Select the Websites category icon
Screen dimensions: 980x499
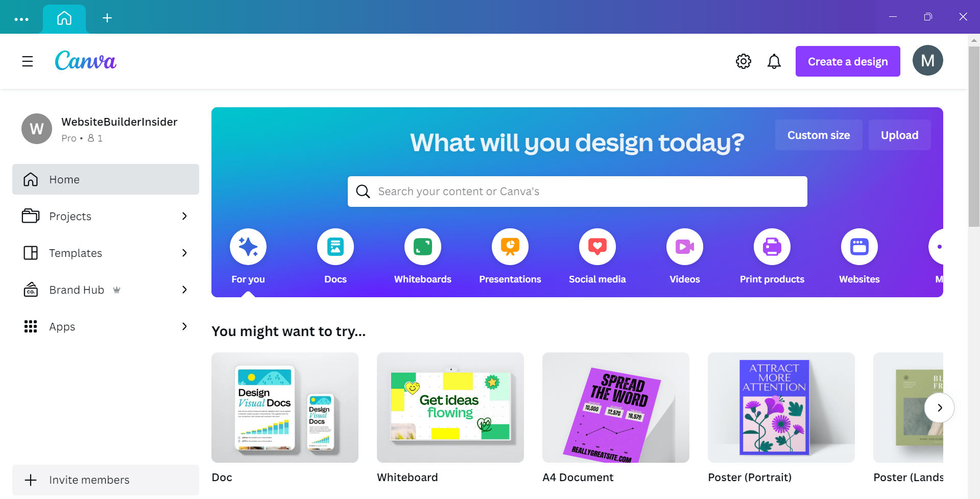[x=859, y=247]
